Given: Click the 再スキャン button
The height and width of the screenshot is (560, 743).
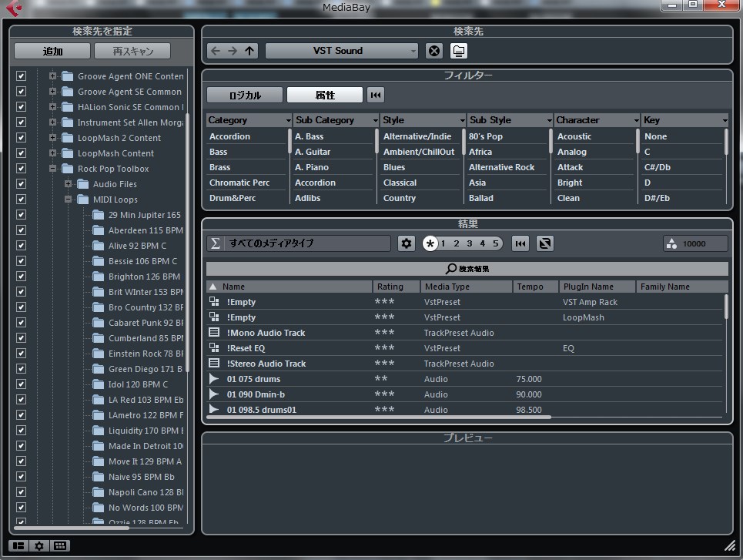Looking at the screenshot, I should coord(132,51).
